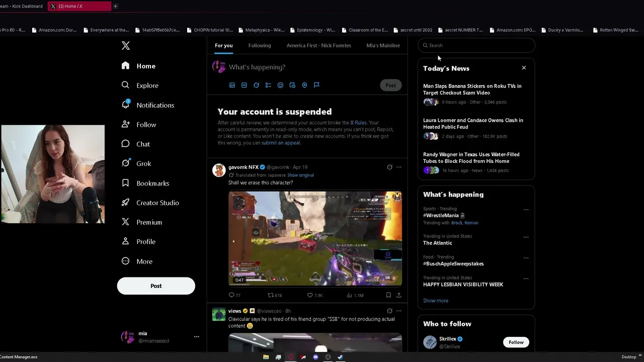Switch to the Following tab

coord(260,45)
